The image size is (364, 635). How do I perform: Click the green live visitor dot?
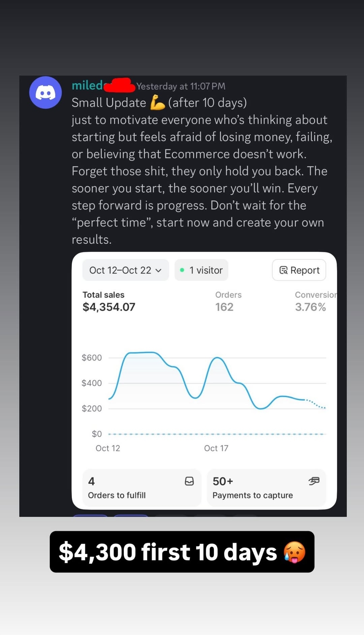click(182, 270)
